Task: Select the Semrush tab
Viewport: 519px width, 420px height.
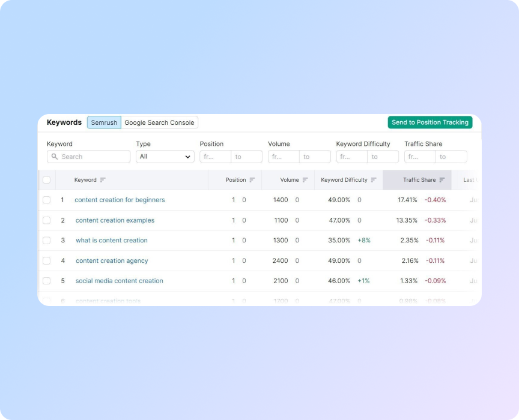Action: 104,122
